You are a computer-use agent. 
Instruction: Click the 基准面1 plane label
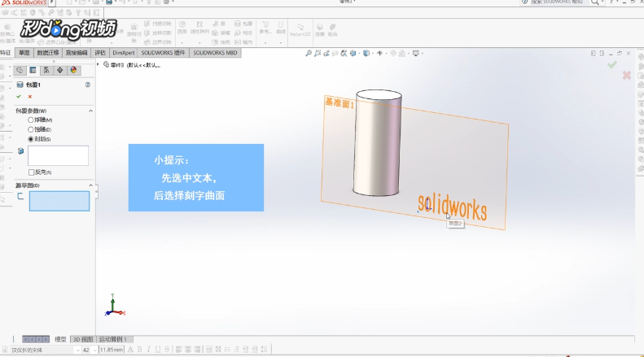pos(340,102)
